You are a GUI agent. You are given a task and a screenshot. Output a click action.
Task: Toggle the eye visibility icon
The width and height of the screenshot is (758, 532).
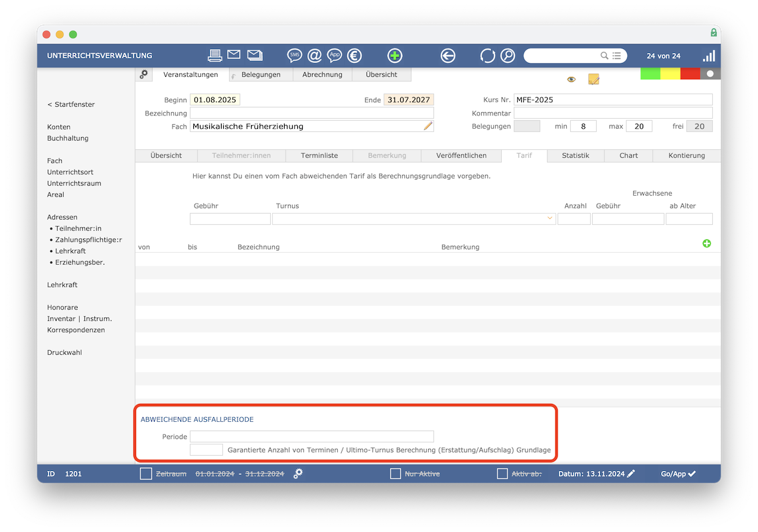[571, 79]
